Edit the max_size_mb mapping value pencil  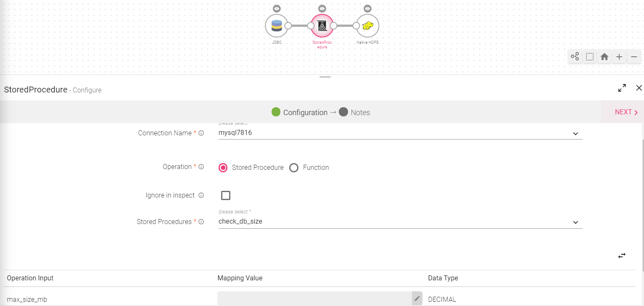417,298
